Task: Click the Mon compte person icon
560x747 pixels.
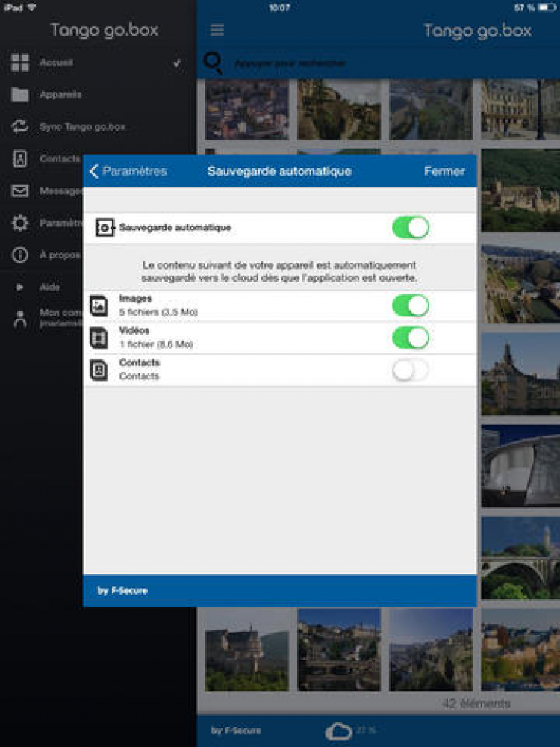Action: (20, 319)
